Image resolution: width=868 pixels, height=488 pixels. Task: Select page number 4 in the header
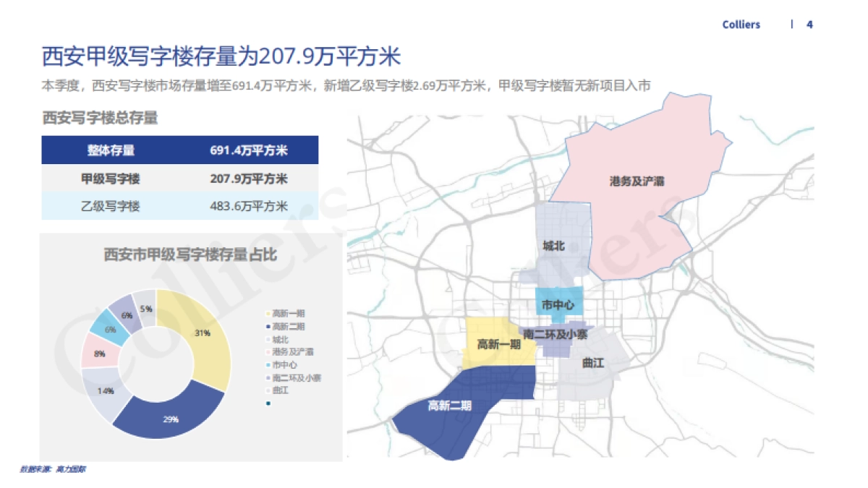click(809, 24)
